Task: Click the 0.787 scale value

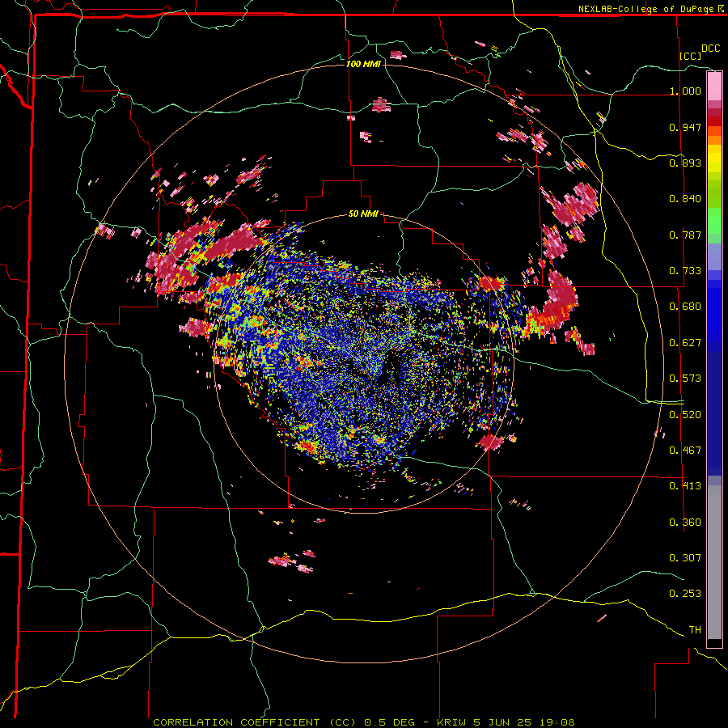Action: [685, 235]
